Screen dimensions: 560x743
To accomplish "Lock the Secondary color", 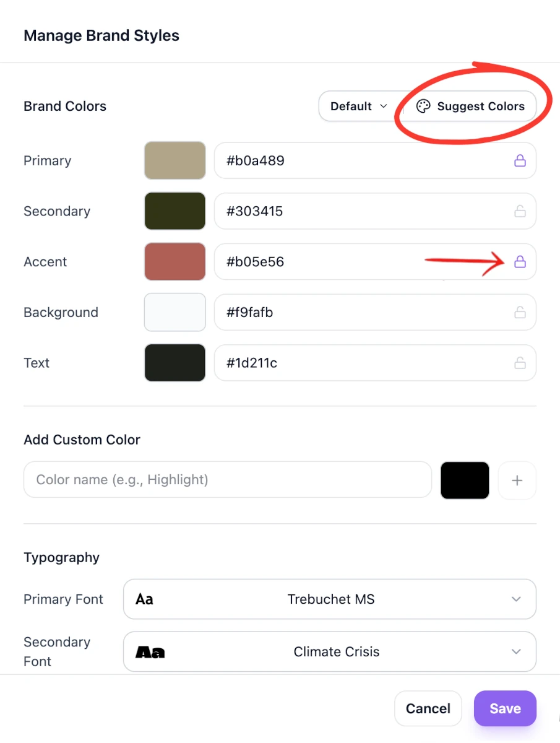I will 520,212.
